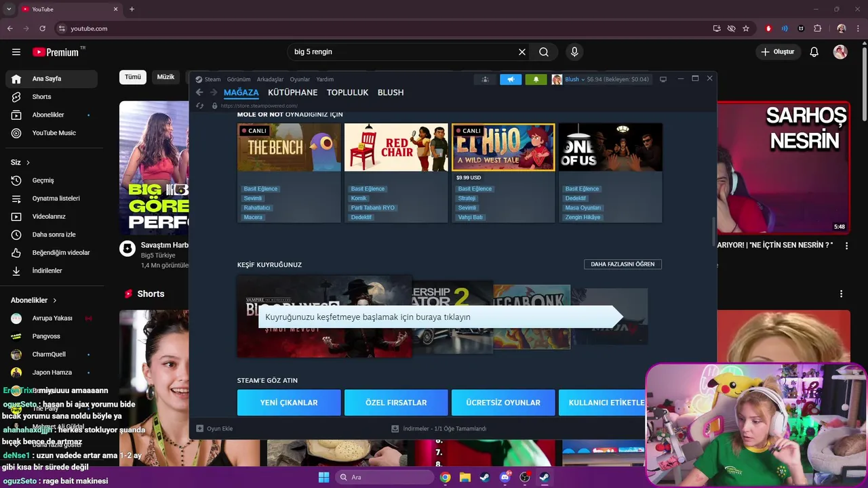This screenshot has width=868, height=488.
Task: Click ÜCRETSİZ OYUNLAR button
Action: click(x=503, y=403)
